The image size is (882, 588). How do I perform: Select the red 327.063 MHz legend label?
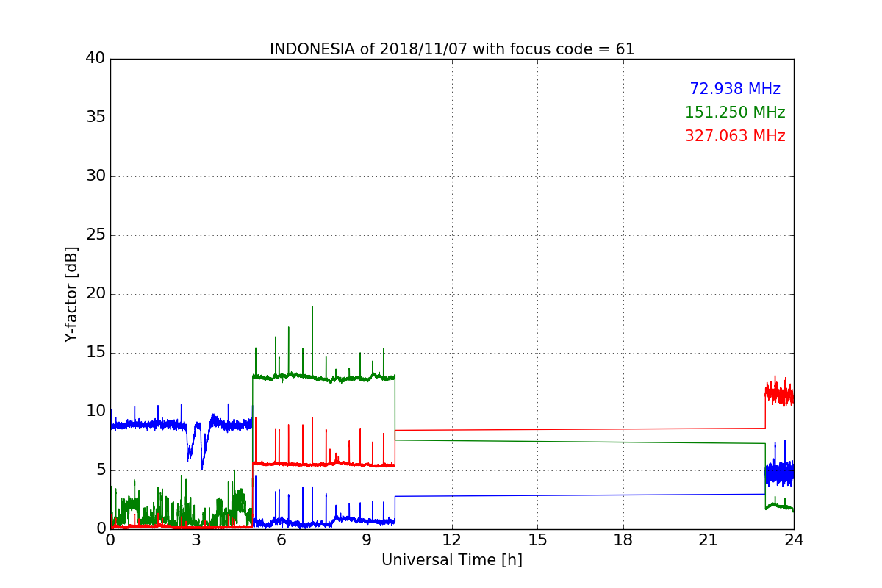click(735, 136)
